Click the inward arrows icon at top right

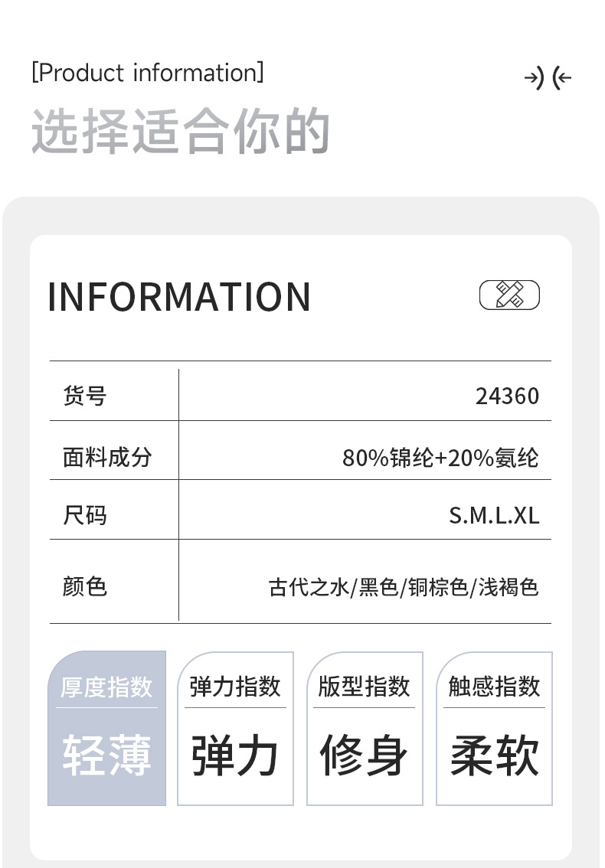pyautogui.click(x=548, y=78)
